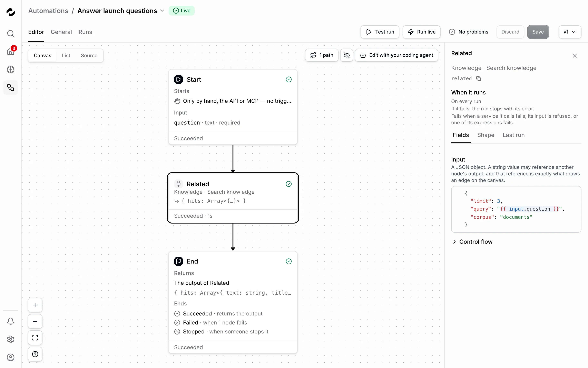Screen dimensions: 588x368
Task: Click the Test run button
Action: pyautogui.click(x=380, y=32)
